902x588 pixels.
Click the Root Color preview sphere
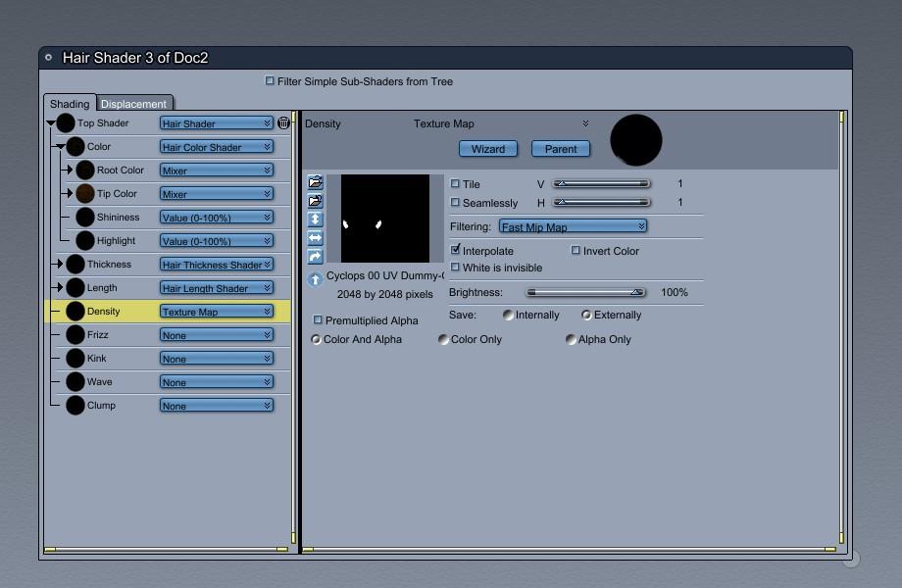pyautogui.click(x=85, y=170)
